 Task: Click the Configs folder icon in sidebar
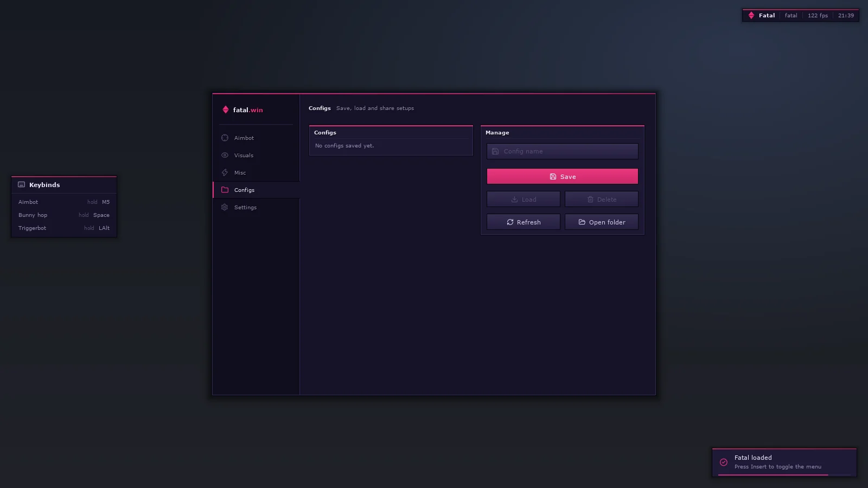pyautogui.click(x=225, y=190)
